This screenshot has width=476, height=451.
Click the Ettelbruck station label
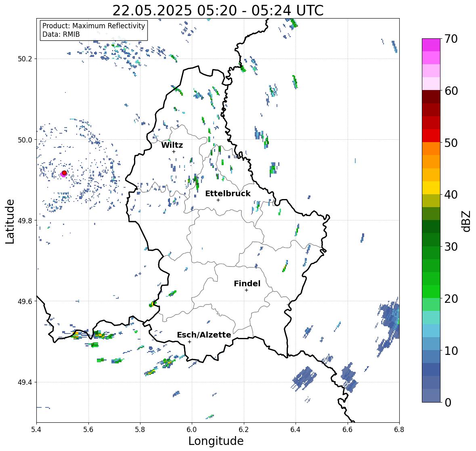coord(228,193)
